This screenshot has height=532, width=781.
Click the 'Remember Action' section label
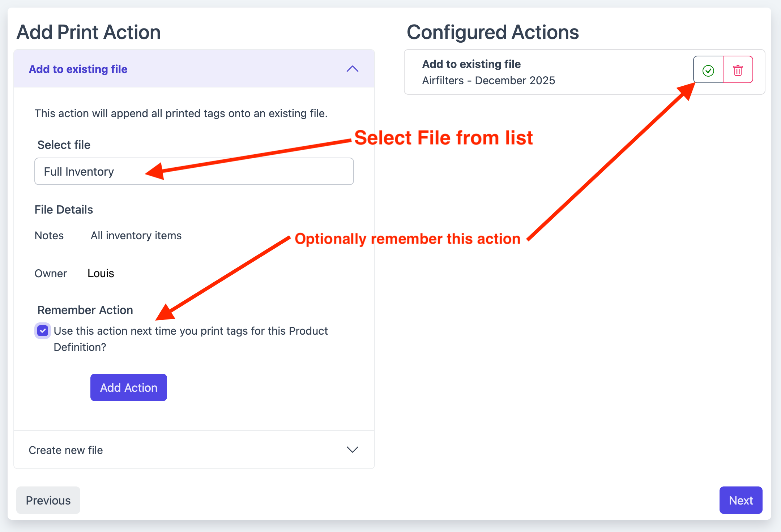click(x=85, y=310)
